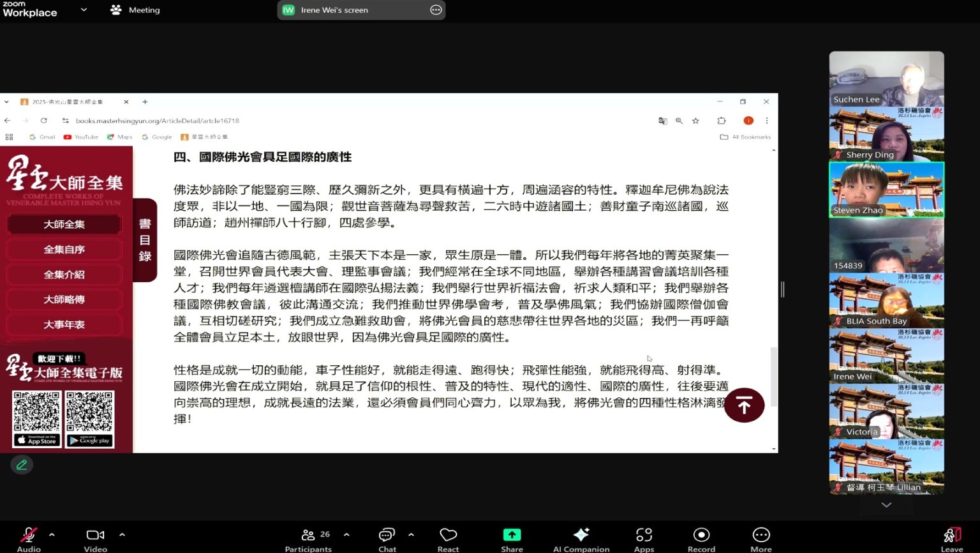Open the Chat panel
This screenshot has width=980, height=553.
point(387,540)
